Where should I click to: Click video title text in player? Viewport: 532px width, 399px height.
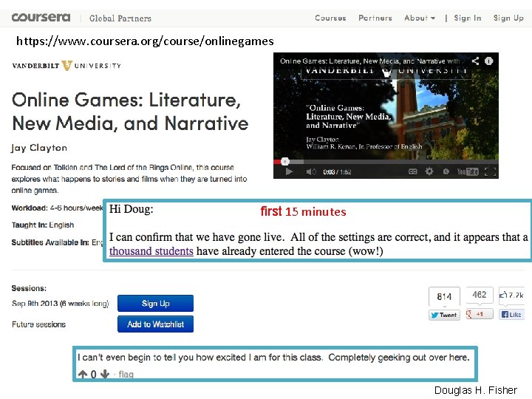click(370, 61)
